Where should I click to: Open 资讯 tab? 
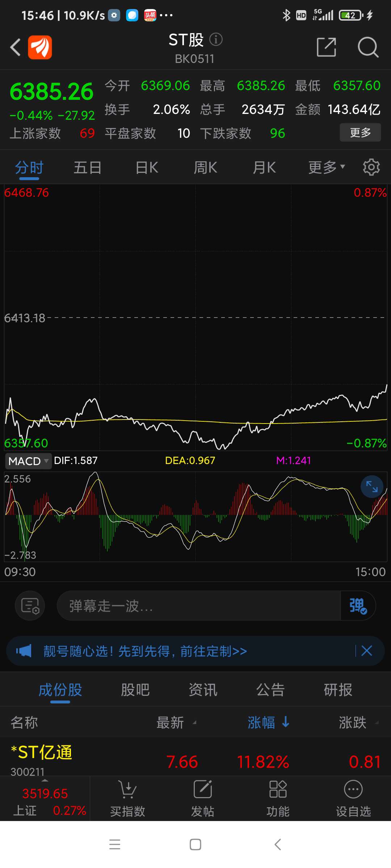coord(203,690)
